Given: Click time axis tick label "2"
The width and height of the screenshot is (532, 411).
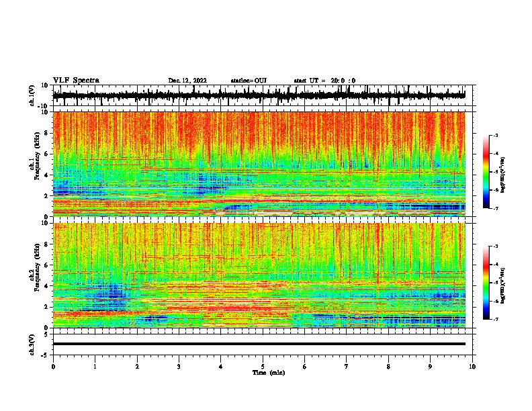Looking at the screenshot, I should (137, 367).
